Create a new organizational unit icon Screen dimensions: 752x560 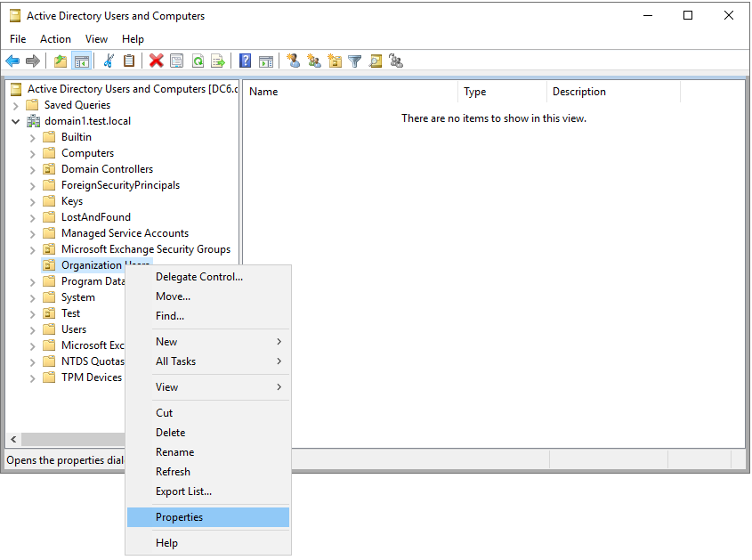(334, 61)
